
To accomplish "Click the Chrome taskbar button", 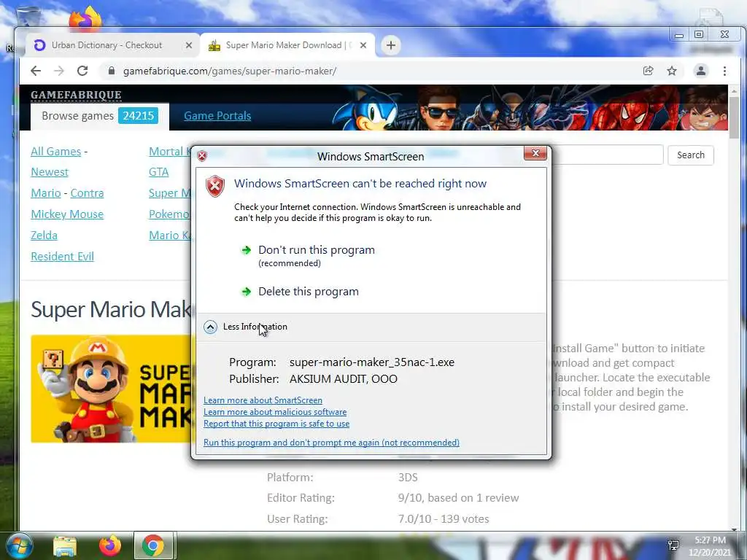I will point(153,545).
